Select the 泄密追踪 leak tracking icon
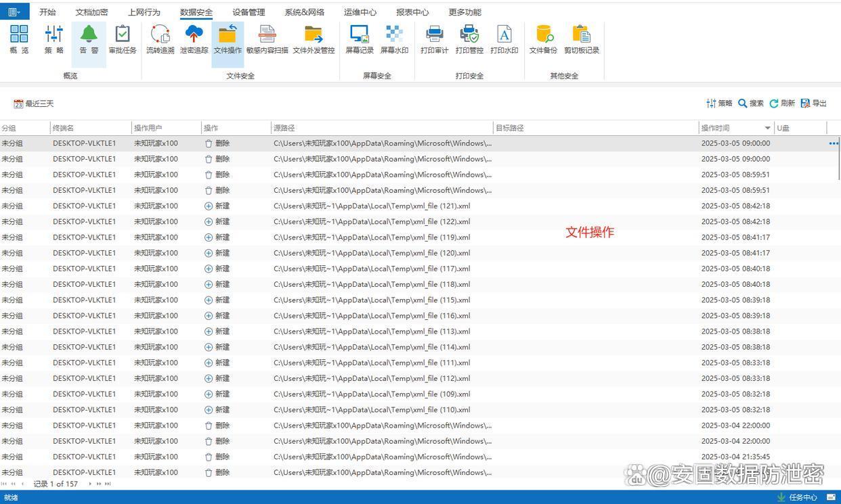 tap(194, 39)
